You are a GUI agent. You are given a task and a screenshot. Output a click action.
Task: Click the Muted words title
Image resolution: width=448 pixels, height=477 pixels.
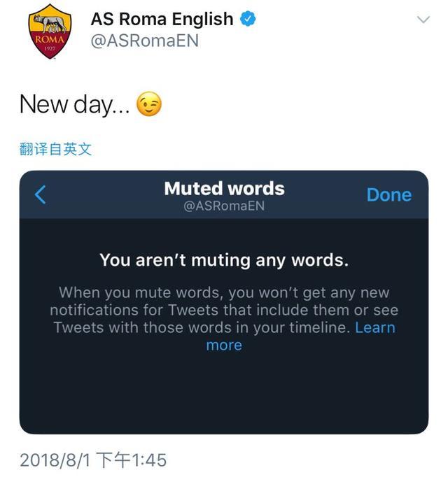[x=224, y=189]
